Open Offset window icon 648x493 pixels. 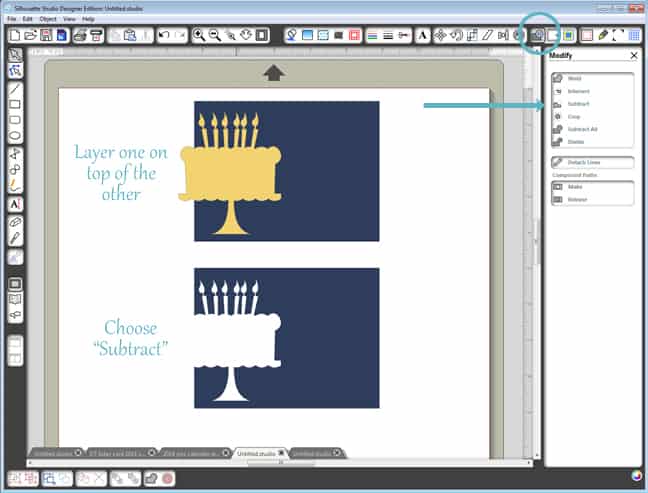[553, 36]
